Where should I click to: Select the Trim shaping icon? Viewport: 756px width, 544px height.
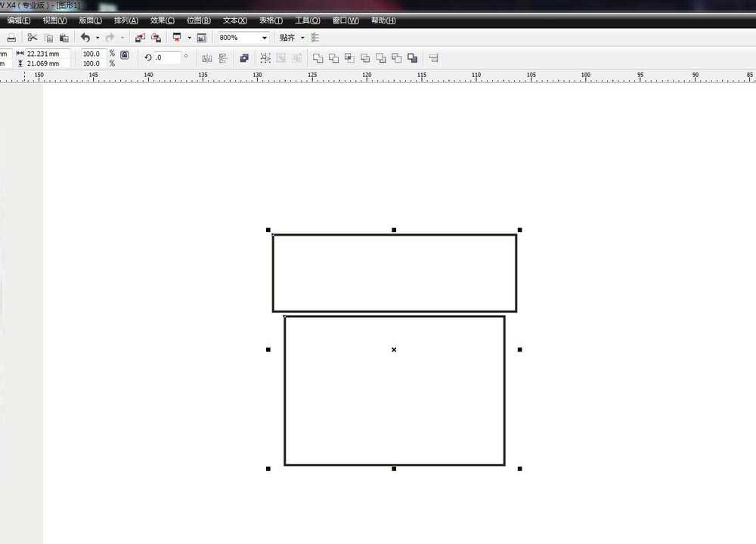tap(333, 57)
